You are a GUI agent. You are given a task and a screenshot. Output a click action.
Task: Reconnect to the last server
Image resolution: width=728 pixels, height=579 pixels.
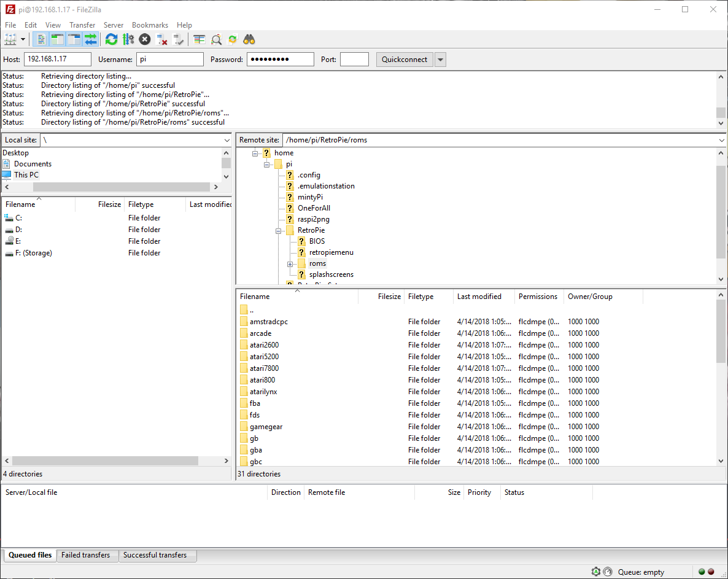(x=178, y=39)
